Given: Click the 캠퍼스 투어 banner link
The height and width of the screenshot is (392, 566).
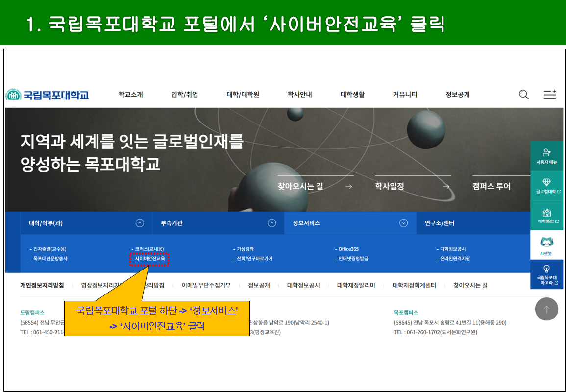Looking at the screenshot, I should pyautogui.click(x=492, y=186).
